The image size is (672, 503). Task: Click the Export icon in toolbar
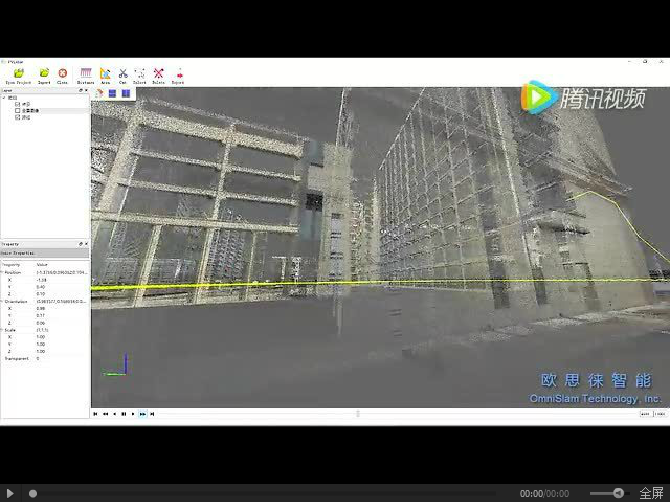179,74
